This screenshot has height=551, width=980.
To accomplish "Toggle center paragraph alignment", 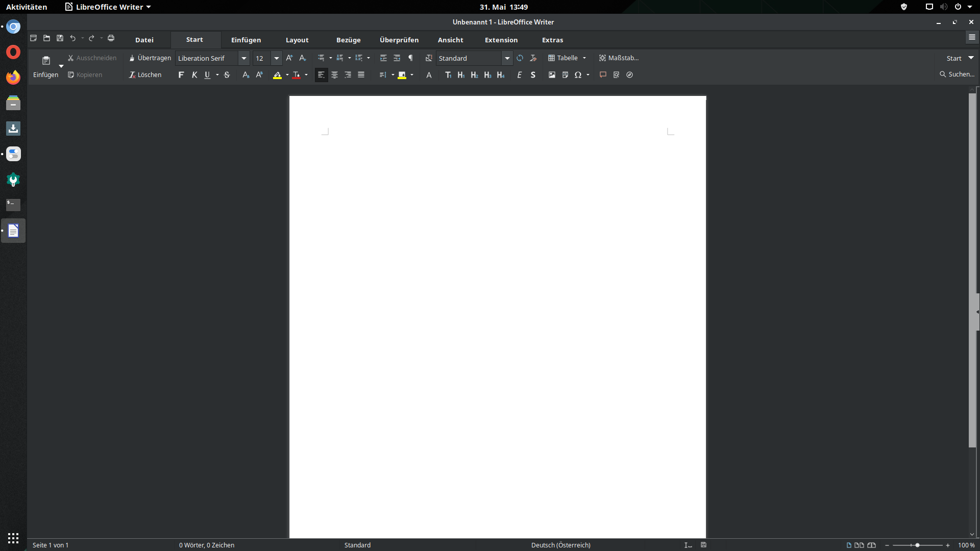I will click(x=334, y=75).
